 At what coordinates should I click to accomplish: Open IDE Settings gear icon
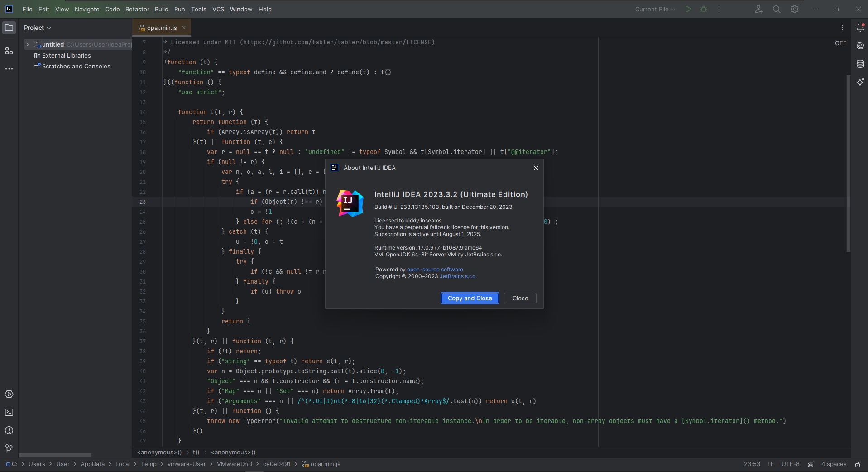[x=795, y=9]
